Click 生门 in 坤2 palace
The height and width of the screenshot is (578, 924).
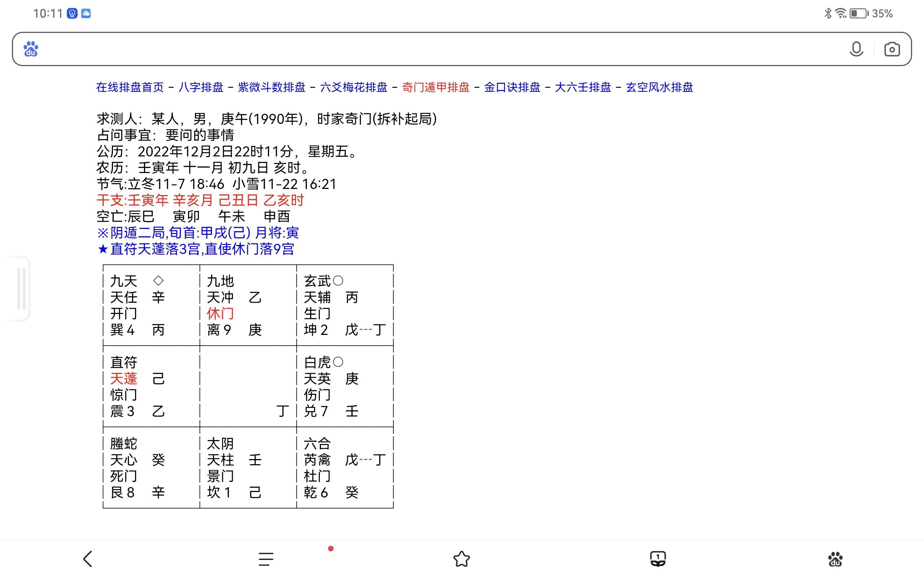317,314
